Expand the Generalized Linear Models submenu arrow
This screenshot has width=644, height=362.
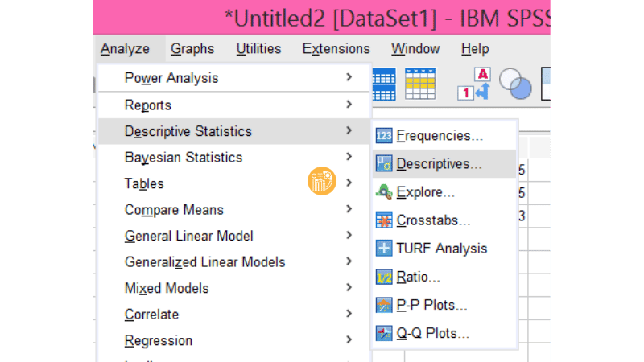[x=349, y=261]
